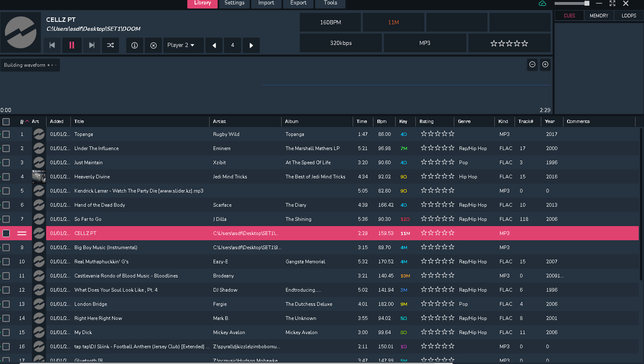Open track info with the i icon
Screen dimensions: 644x364
click(135, 45)
